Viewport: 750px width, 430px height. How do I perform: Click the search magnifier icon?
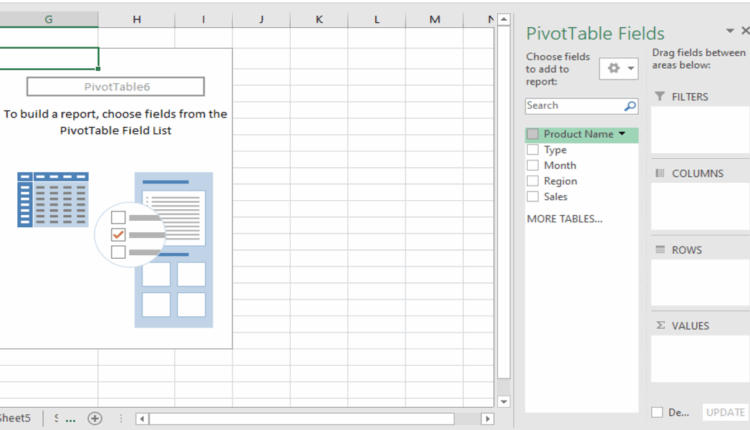[630, 106]
